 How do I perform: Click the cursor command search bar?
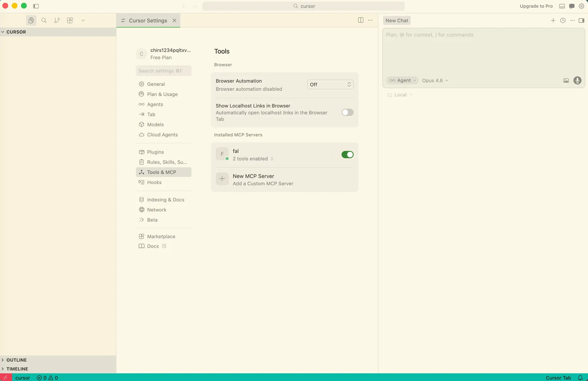304,6
